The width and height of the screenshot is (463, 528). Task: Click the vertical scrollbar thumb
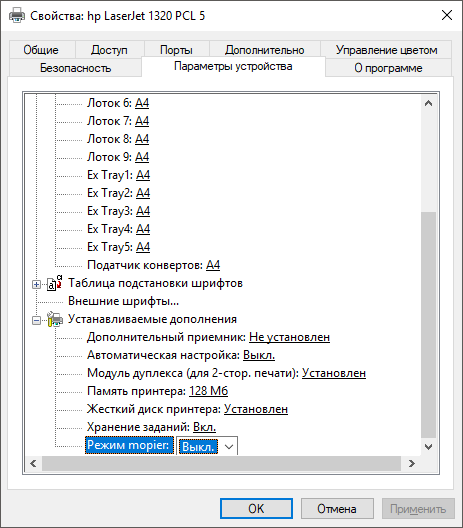click(428, 325)
